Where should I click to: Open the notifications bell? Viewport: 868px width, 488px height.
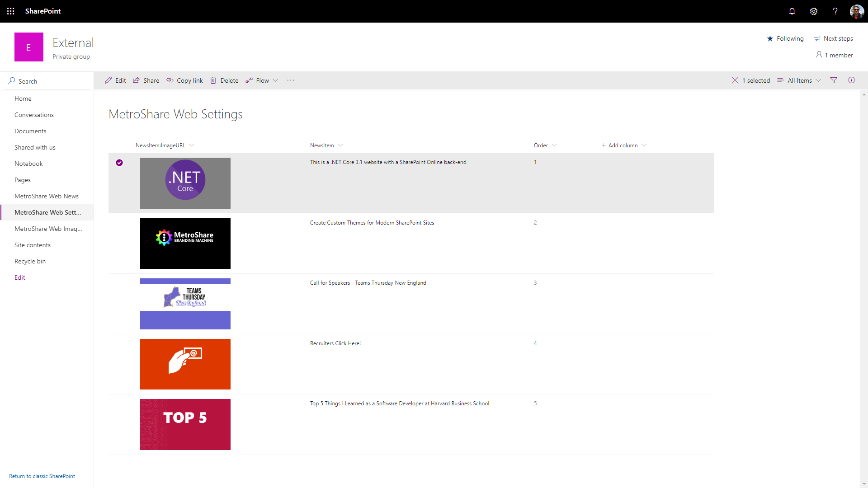(792, 11)
